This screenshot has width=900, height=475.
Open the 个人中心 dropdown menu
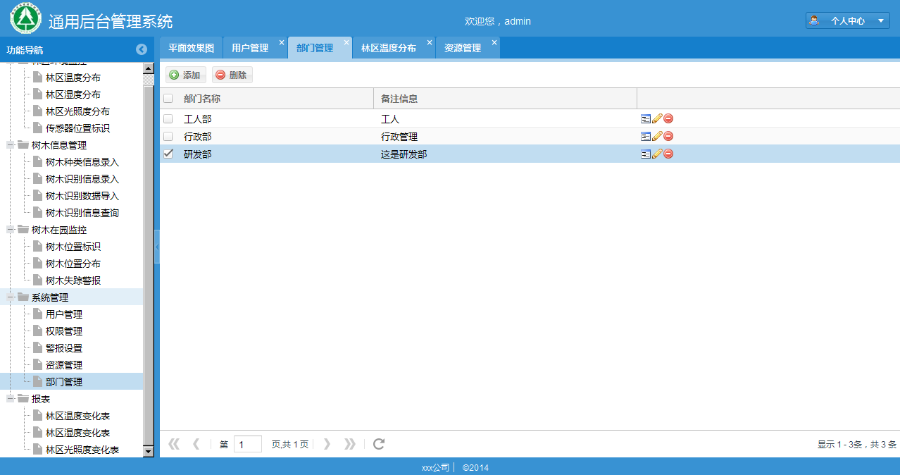point(847,21)
